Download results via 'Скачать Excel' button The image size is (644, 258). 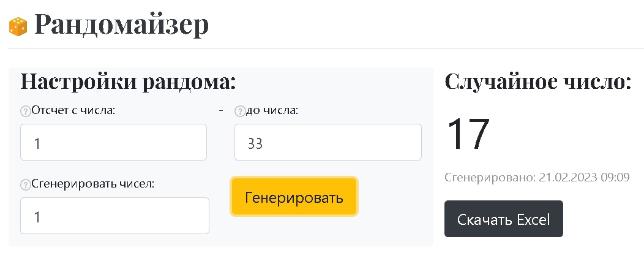pos(503,219)
